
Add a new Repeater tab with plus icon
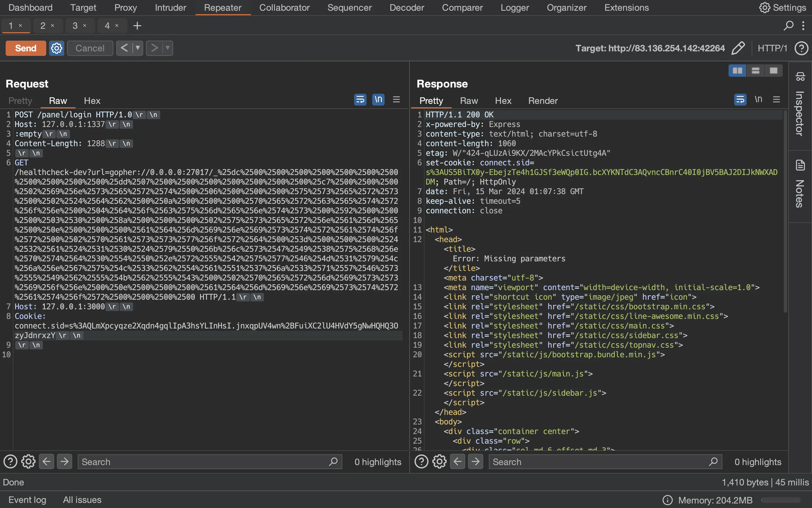[137, 25]
